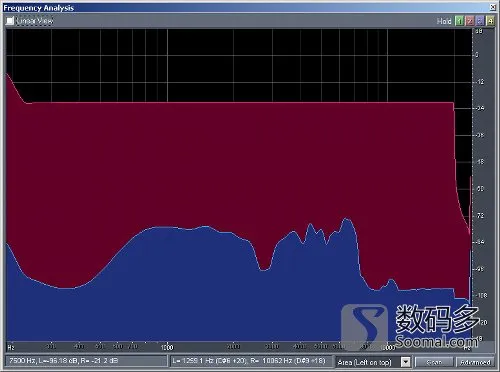The height and width of the screenshot is (372, 500).
Task: Click the Scan button
Action: pos(434,362)
